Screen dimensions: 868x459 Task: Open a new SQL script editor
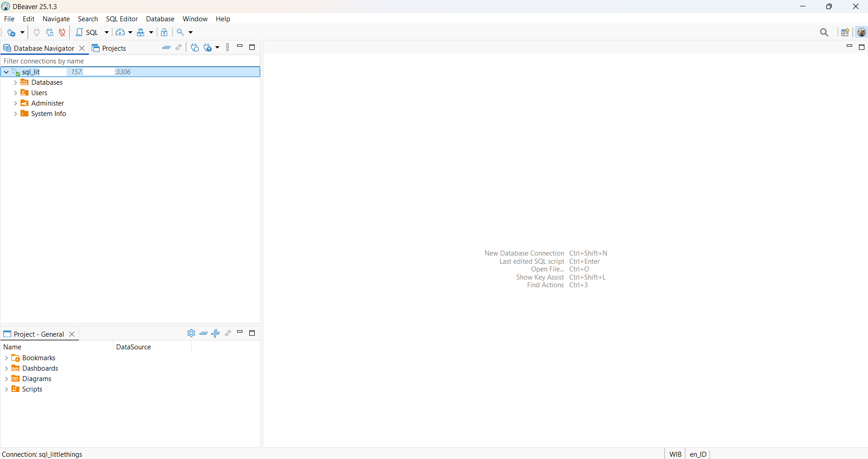pos(87,33)
